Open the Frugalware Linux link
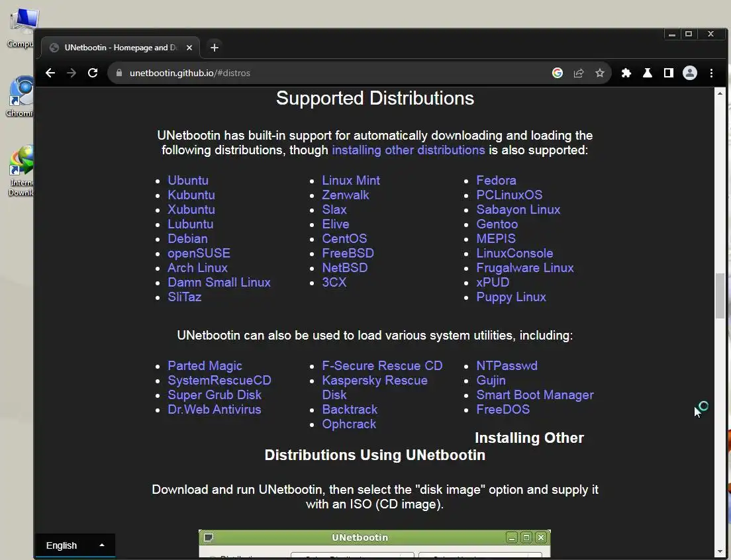 [525, 268]
